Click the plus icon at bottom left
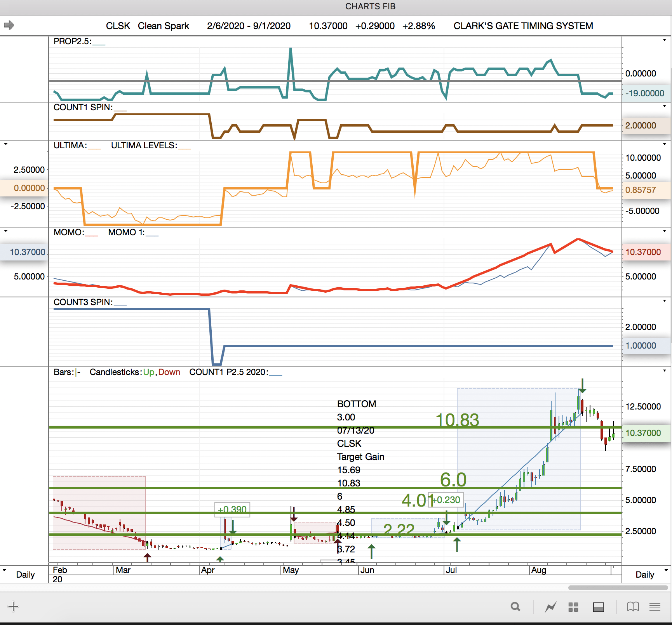The height and width of the screenshot is (625, 672). 13,606
